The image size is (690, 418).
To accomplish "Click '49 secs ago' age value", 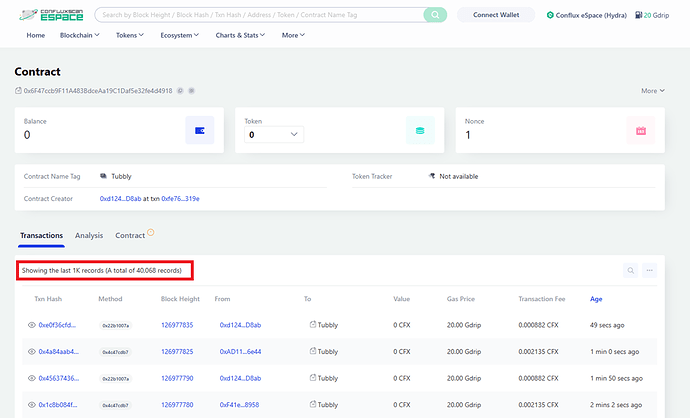I will [607, 325].
